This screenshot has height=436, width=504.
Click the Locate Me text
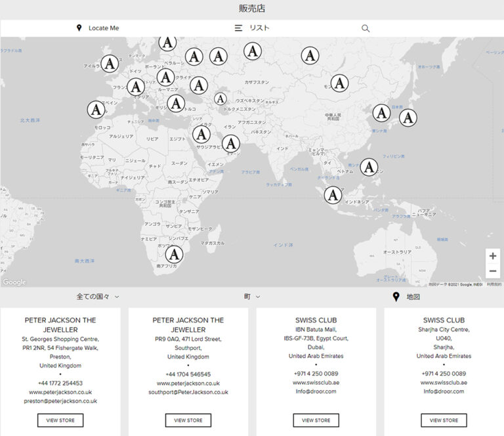[104, 28]
